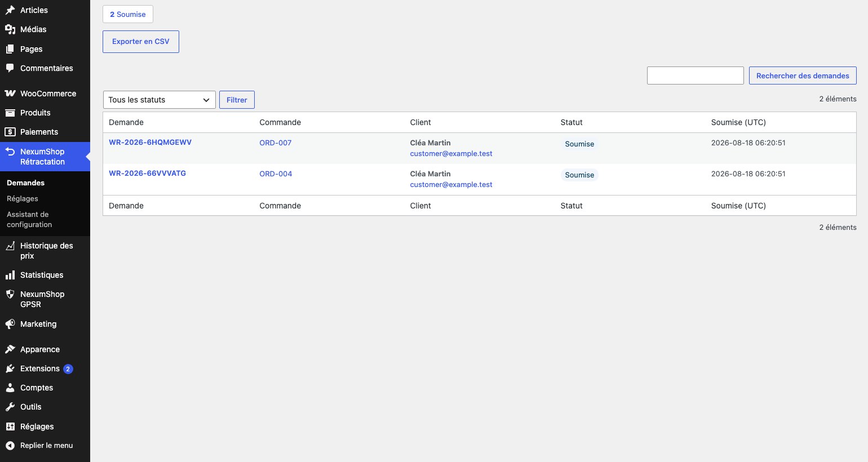Focus the request search input field
The width and height of the screenshot is (868, 462).
[696, 75]
